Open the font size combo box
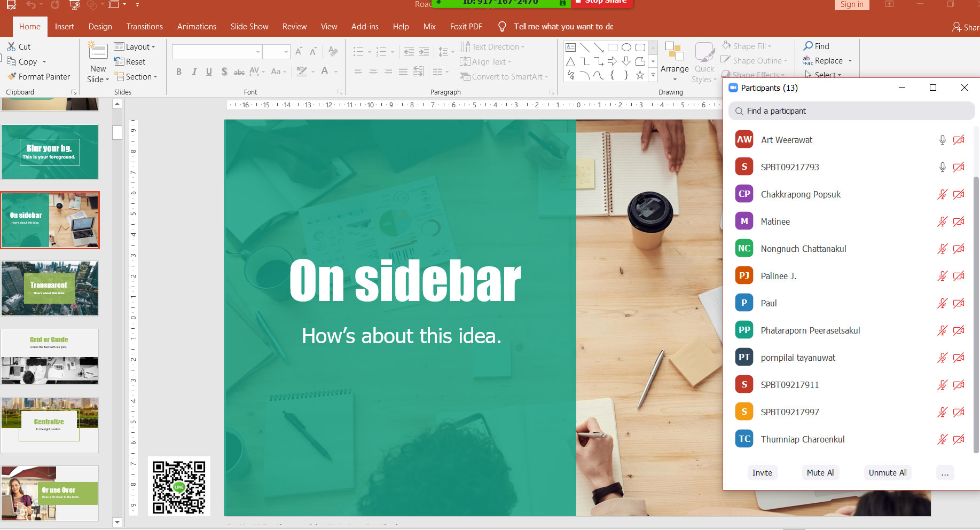 click(x=277, y=52)
